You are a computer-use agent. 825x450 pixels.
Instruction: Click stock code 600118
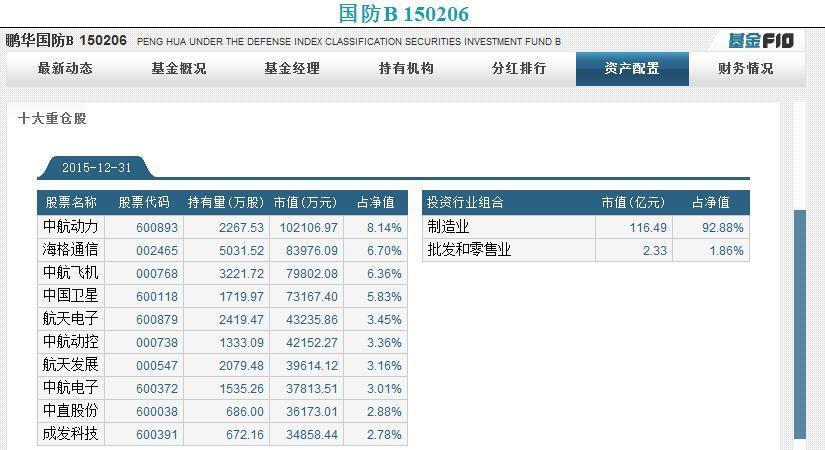(x=157, y=297)
